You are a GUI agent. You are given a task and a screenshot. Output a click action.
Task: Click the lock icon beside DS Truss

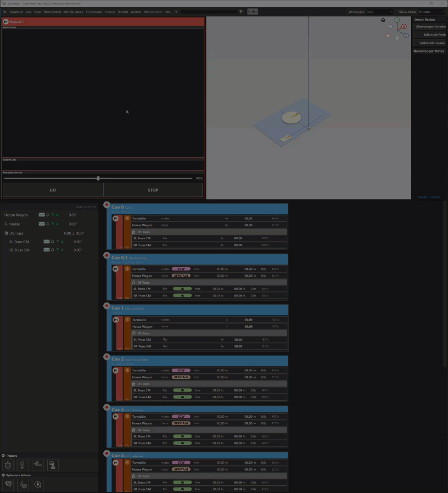pyautogui.click(x=6, y=233)
